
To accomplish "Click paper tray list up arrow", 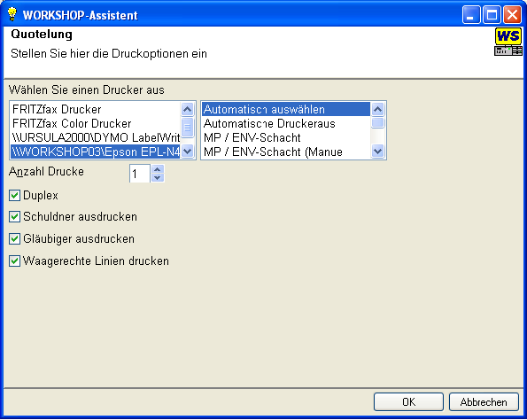I will [x=378, y=109].
